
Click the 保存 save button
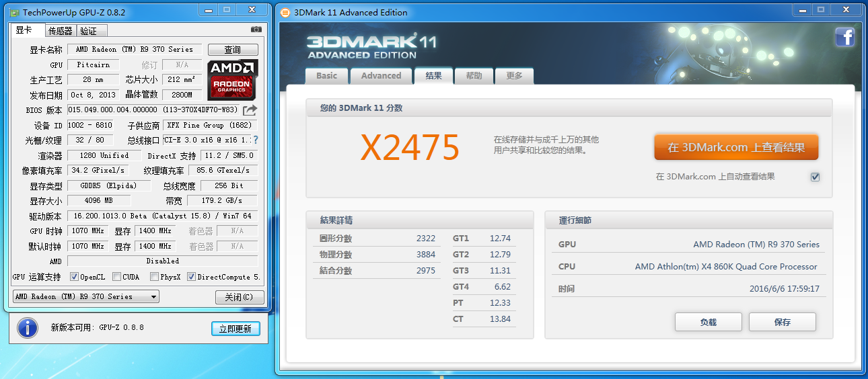pos(783,322)
